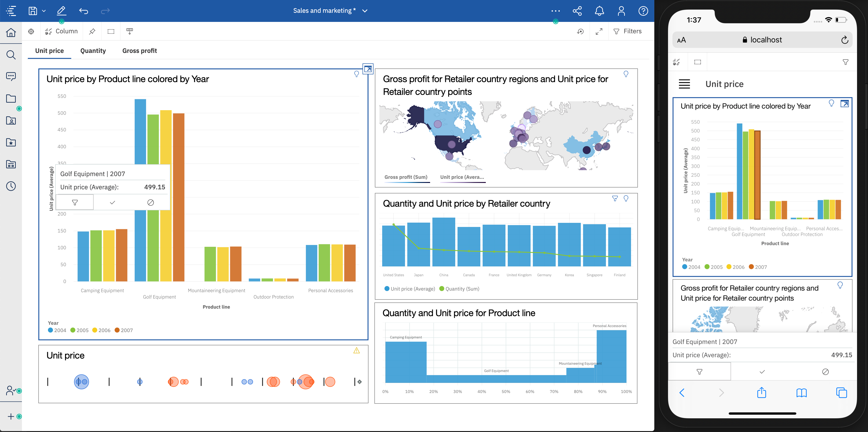Image resolution: width=868 pixels, height=432 pixels.
Task: Click the properties icon left of Column
Action: tap(31, 31)
